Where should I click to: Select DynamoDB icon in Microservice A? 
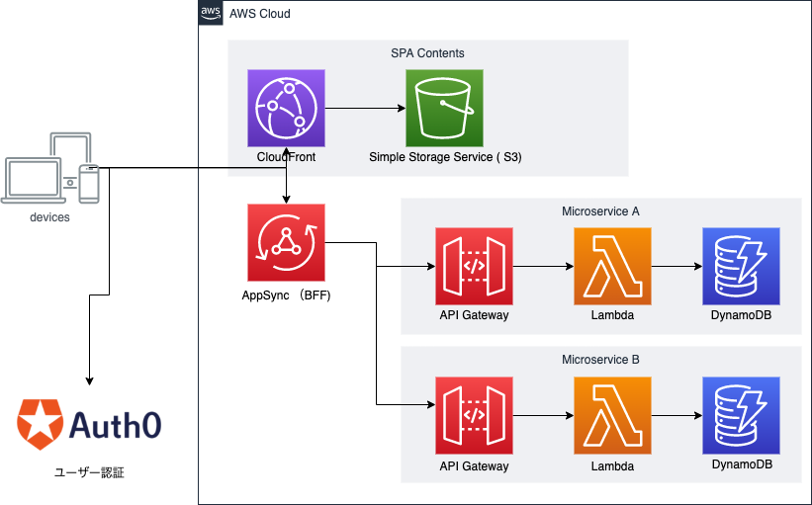pos(741,267)
